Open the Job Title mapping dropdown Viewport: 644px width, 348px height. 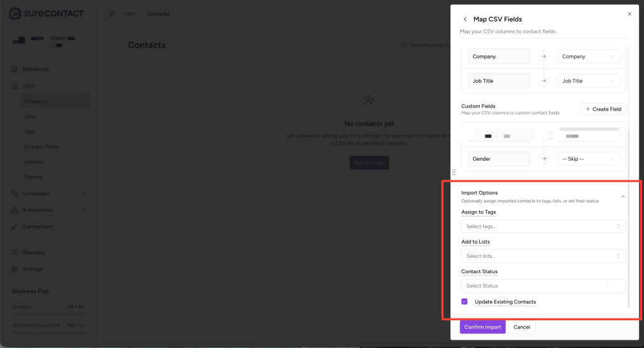coord(588,81)
